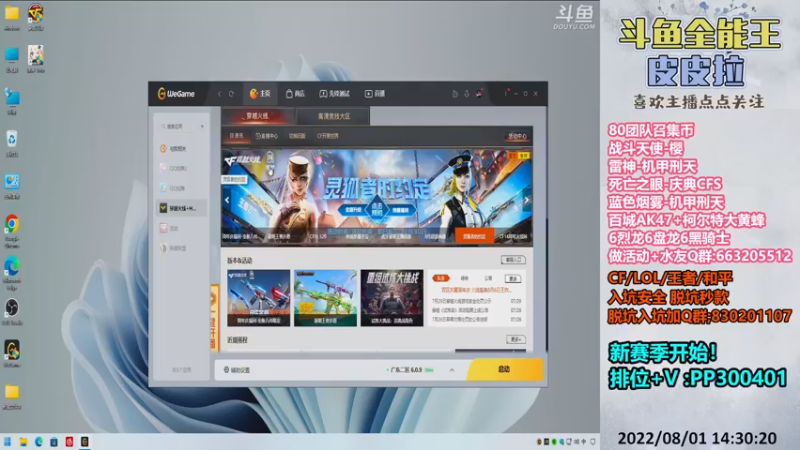
Task: Open Edge browser from taskbar
Action: (39, 442)
